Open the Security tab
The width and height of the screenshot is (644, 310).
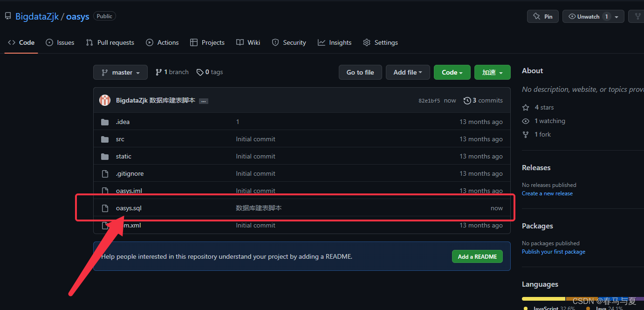click(x=289, y=42)
